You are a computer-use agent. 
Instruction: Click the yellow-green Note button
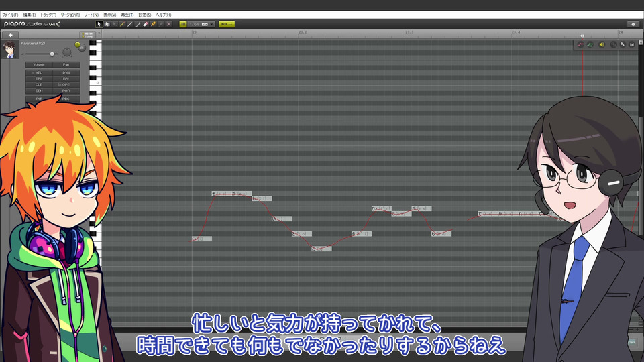tap(227, 24)
